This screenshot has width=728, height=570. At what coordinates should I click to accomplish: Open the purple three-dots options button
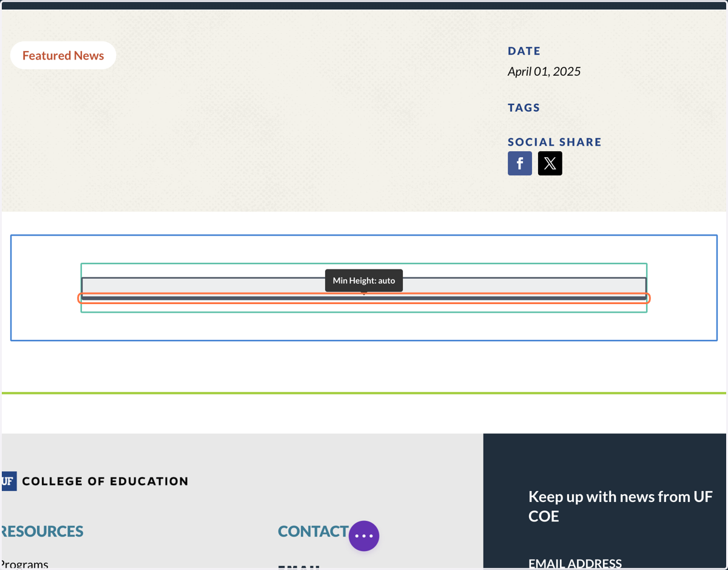(364, 536)
